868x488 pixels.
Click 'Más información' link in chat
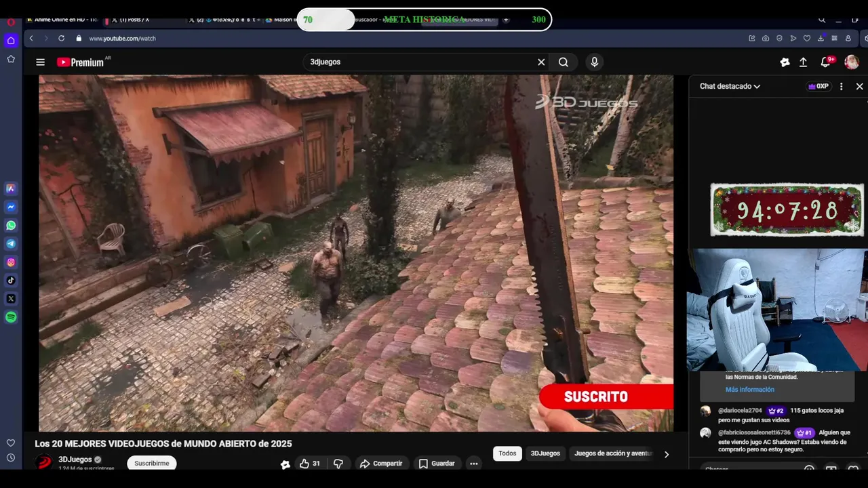coord(749,390)
